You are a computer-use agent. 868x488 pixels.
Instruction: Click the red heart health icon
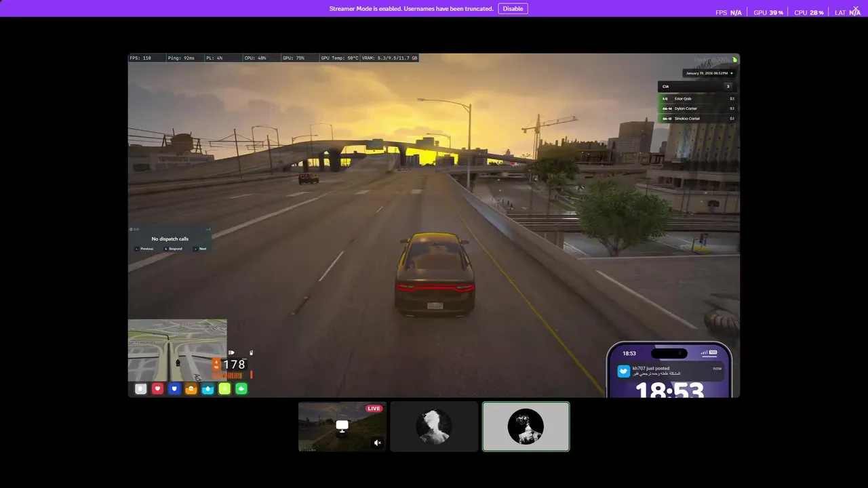[157, 388]
